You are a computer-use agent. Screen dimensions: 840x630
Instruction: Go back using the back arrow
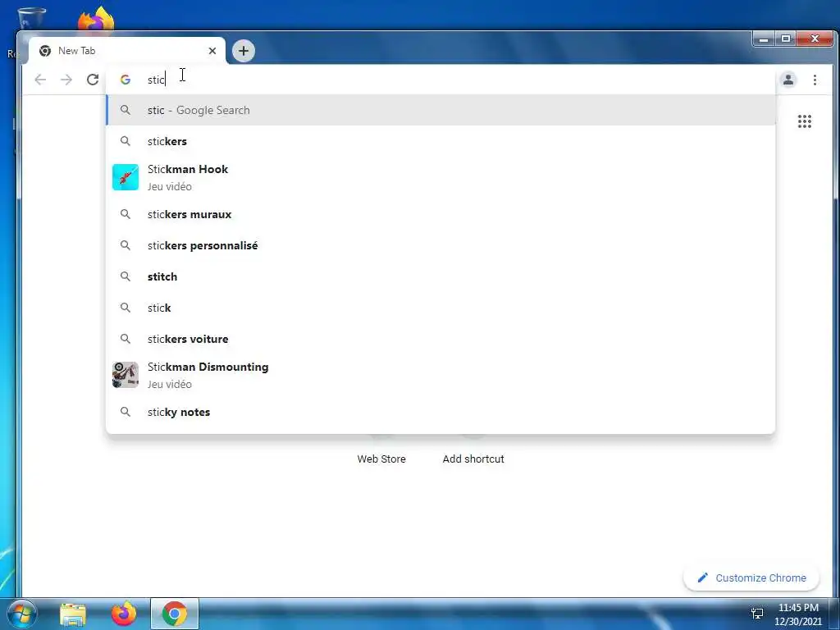point(40,80)
